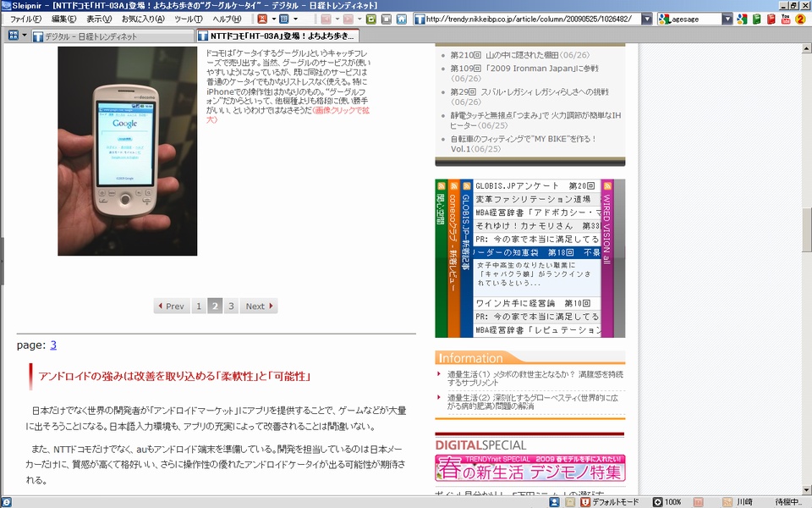
Task: Go to next page with Next button
Action: (259, 306)
